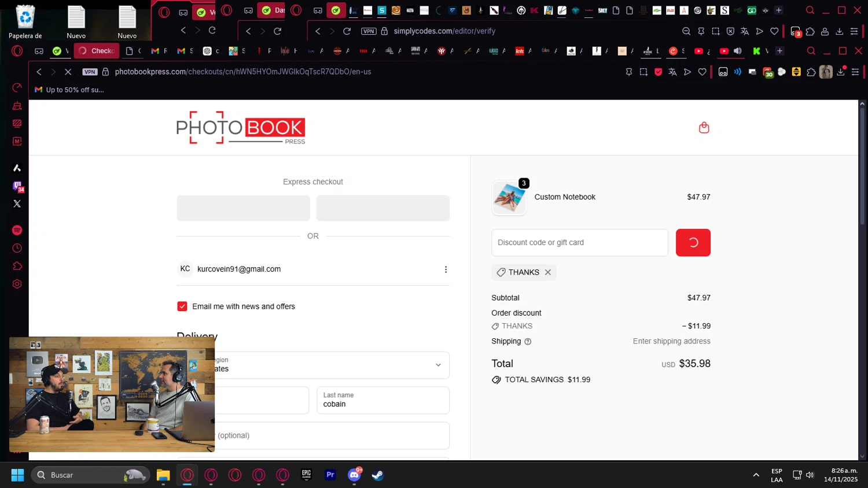Image resolution: width=868 pixels, height=488 pixels.
Task: Click the send/flow arrow icon in photobookpress toolbar
Action: (x=687, y=72)
